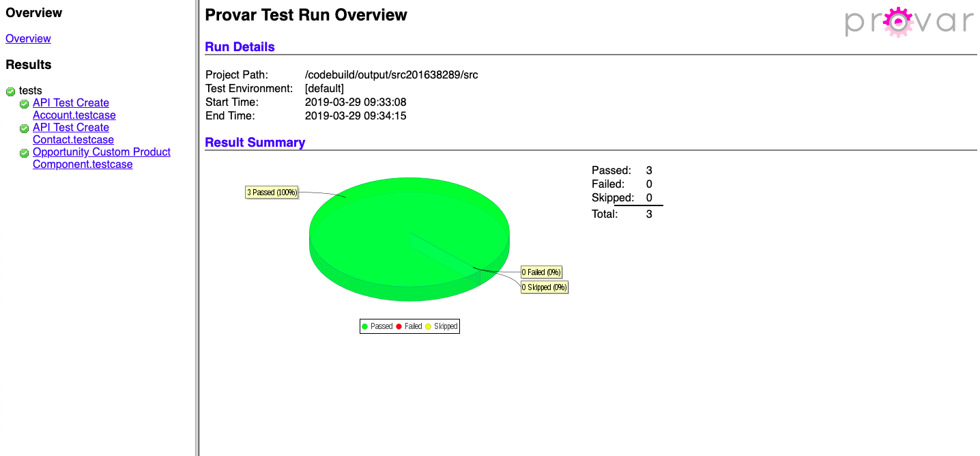Click the Passed: label in summary table

click(611, 171)
